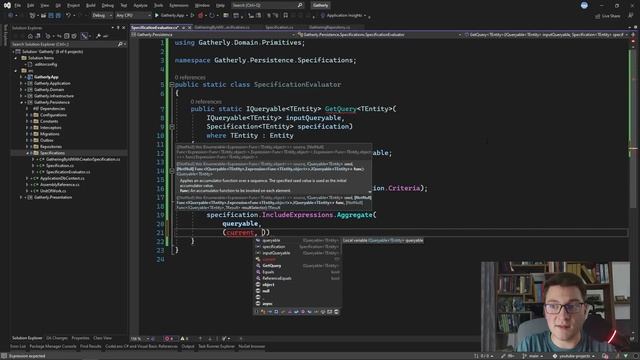This screenshot has width=640, height=360.
Task: Click the search magnifier in the title search box
Action: (x=300, y=5)
